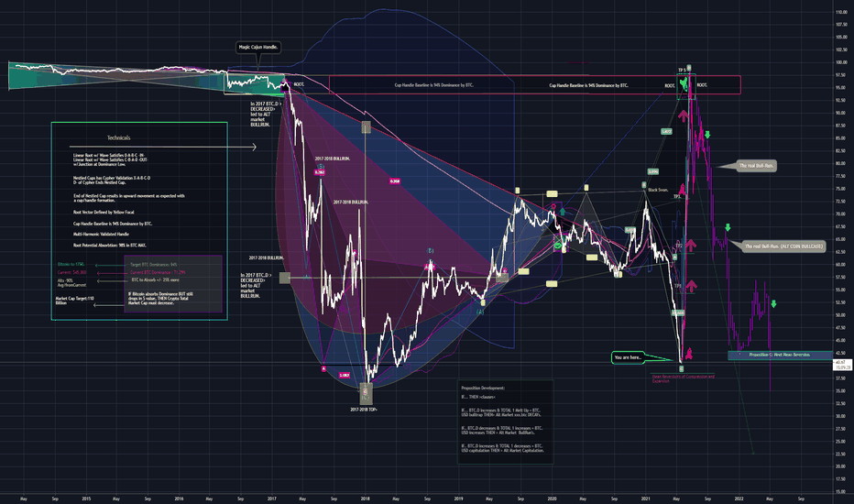Select the pink "1.083" ratio label
854x504 pixels.
pos(345,376)
